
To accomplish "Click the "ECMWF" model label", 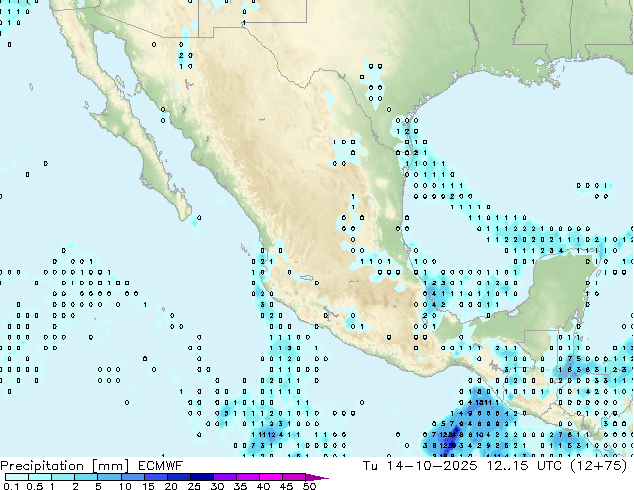I will [161, 466].
